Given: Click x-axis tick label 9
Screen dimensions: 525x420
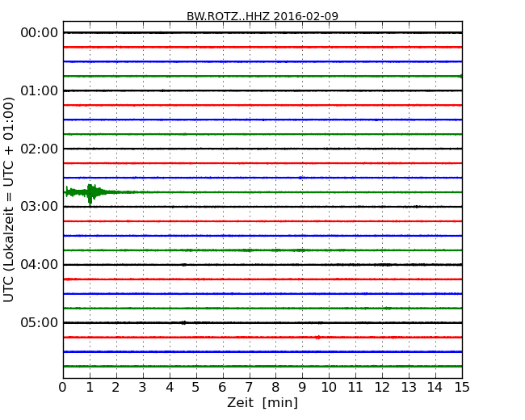Looking at the screenshot, I should [302, 388].
